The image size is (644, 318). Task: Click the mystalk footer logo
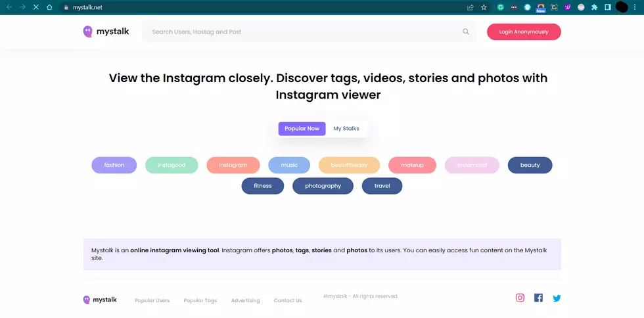click(100, 300)
